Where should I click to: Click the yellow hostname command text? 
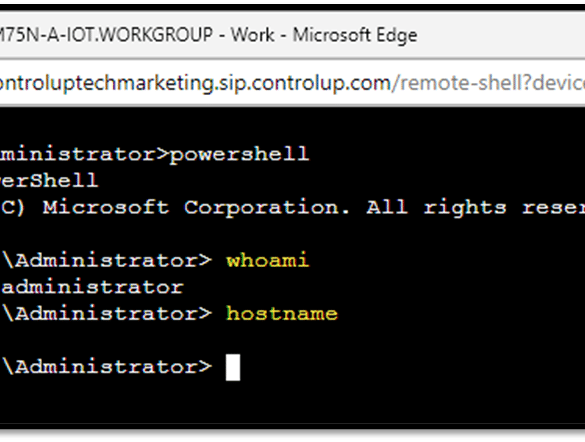click(x=282, y=313)
